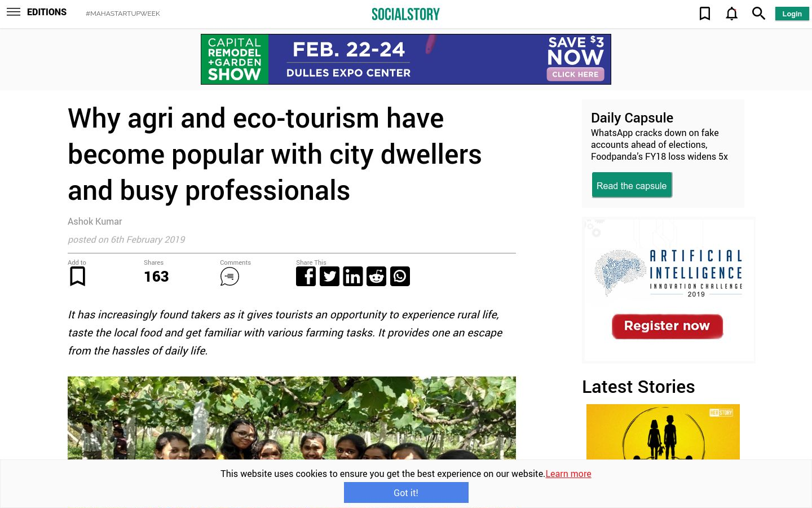Image resolution: width=812 pixels, height=508 pixels.
Task: Share article on Reddit
Action: [x=376, y=277]
